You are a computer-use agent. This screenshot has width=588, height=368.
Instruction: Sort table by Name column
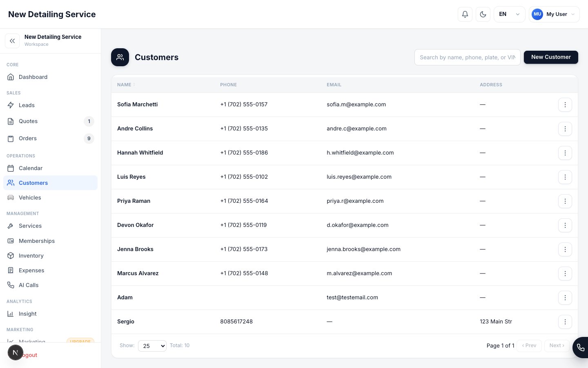point(126,85)
